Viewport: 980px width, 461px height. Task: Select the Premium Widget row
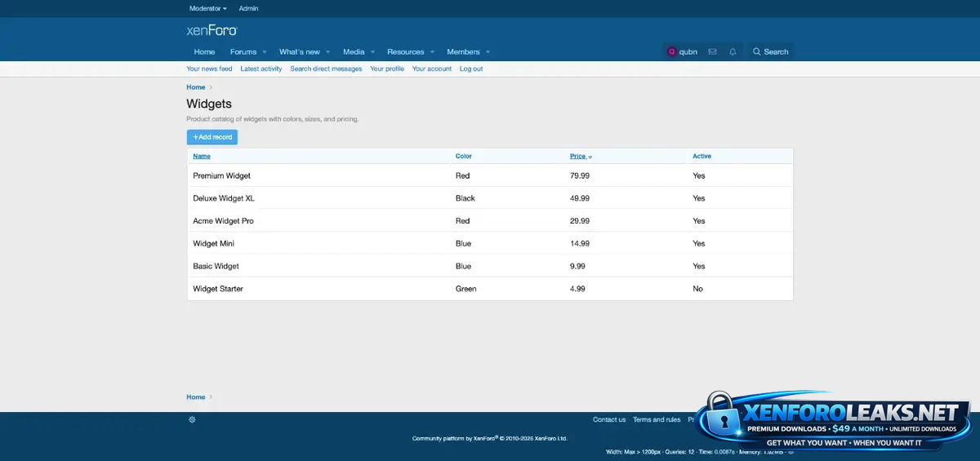222,175
